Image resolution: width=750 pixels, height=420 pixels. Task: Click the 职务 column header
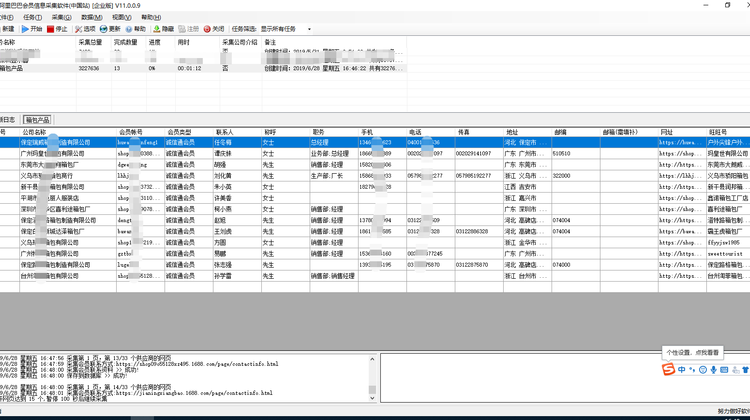[x=334, y=132]
